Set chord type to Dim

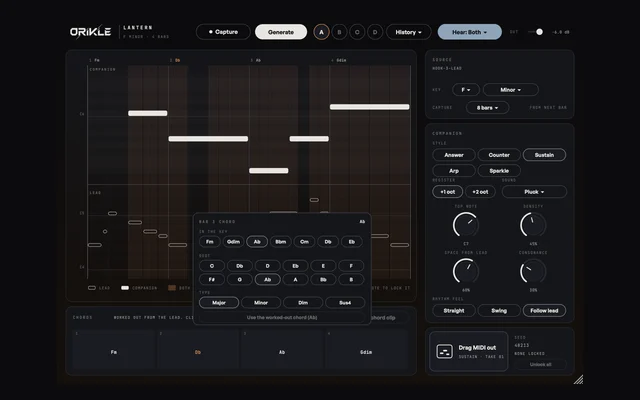pyautogui.click(x=303, y=302)
